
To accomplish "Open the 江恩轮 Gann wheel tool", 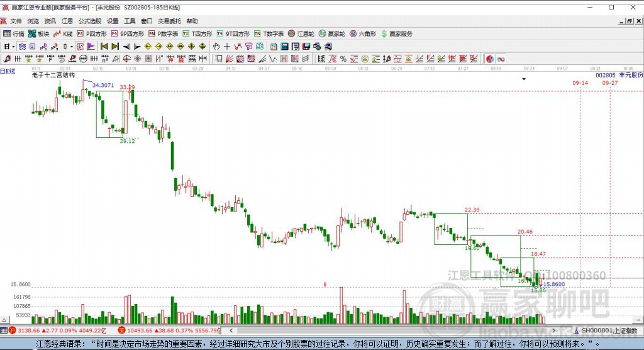I will pyautogui.click(x=301, y=33).
